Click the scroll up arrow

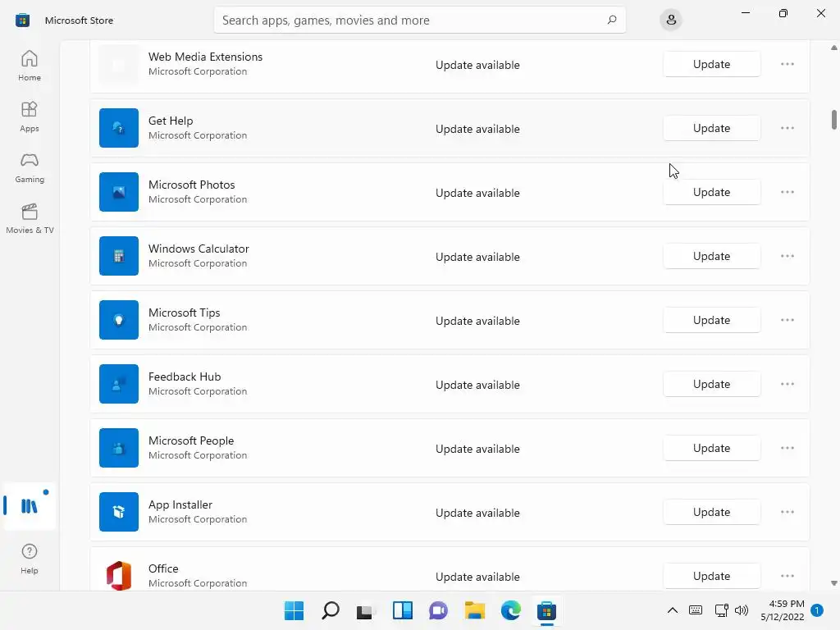(x=833, y=48)
